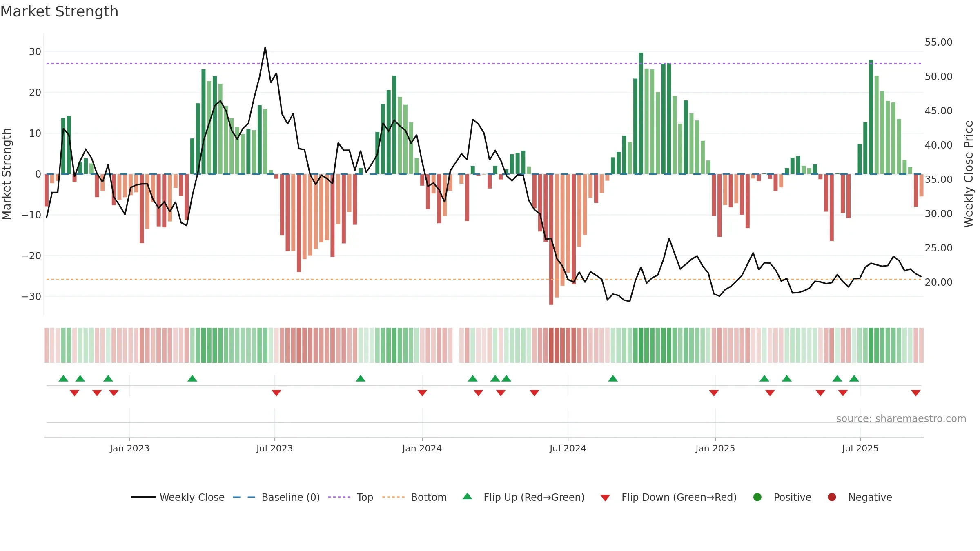The height and width of the screenshot is (551, 980).
Task: Click the last red flip-down marker on the far right
Action: (x=916, y=393)
